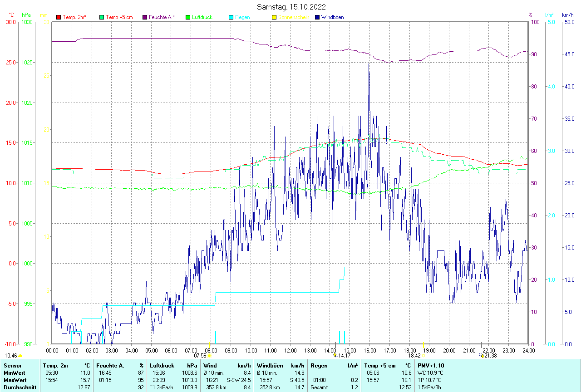Click the '^1.3hPa/h' pressure change value
Viewport: 581px width, 392px height.
coord(162,387)
